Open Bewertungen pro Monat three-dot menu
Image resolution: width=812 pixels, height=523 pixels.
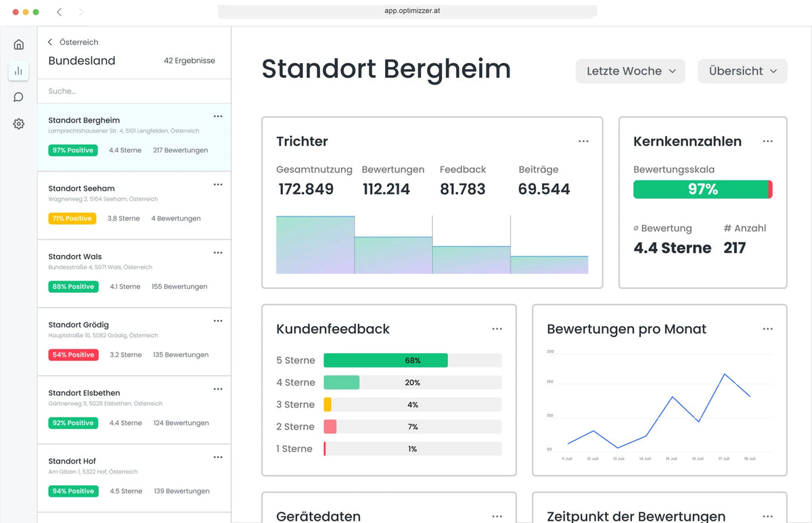click(x=767, y=329)
